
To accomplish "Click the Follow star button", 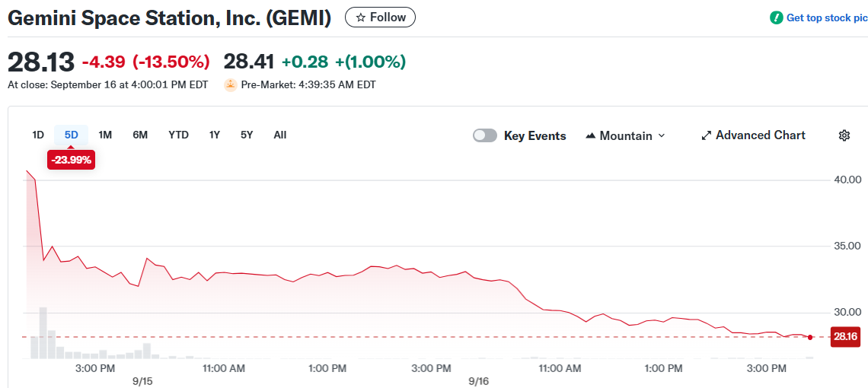I will tap(380, 17).
